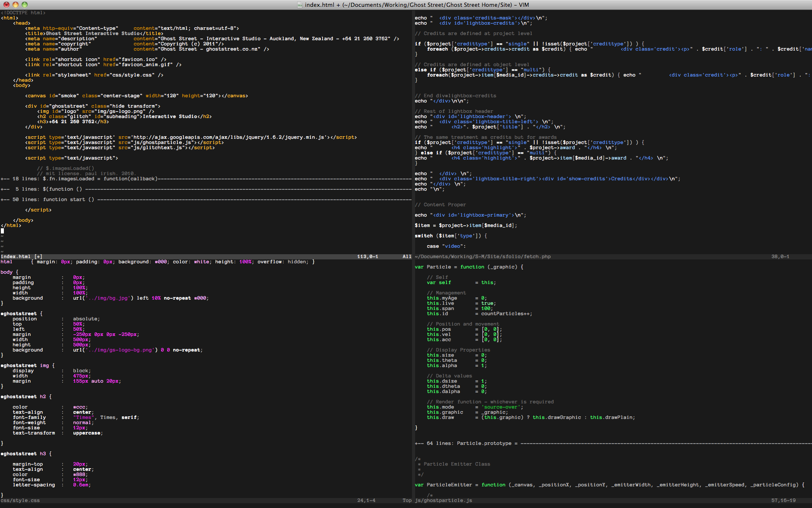Click the 'var self = this;' line

click(x=462, y=282)
